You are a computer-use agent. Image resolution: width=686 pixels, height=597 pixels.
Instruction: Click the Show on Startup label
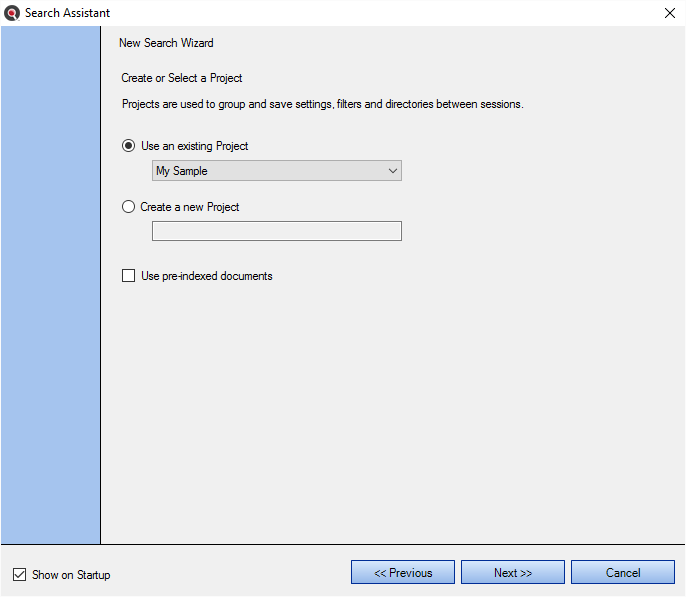coord(71,575)
